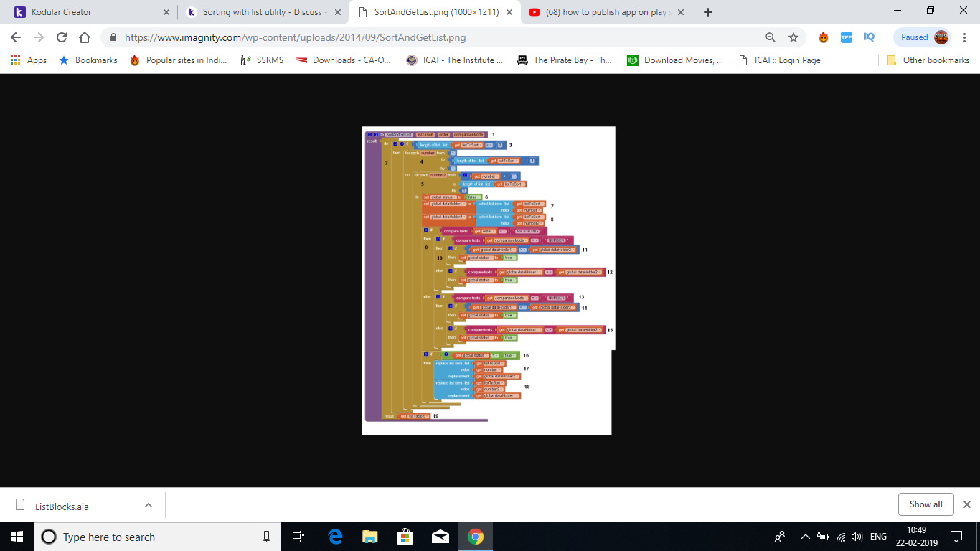980x551 pixels.
Task: Open the IQ extension
Action: point(870,37)
